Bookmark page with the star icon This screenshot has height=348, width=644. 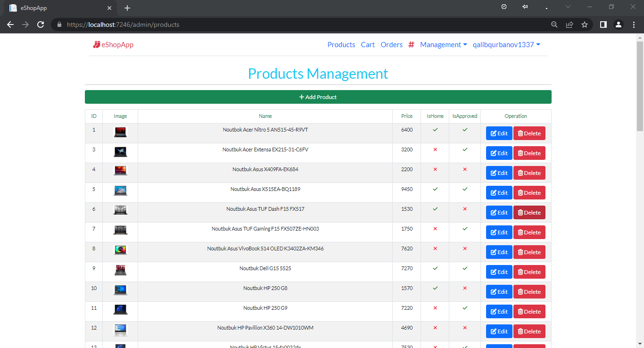tap(585, 25)
